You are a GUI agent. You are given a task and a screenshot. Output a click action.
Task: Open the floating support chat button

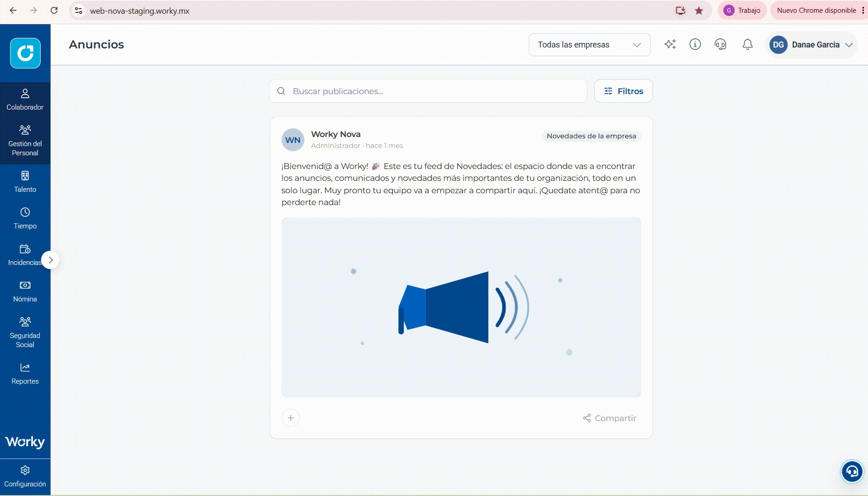click(852, 471)
